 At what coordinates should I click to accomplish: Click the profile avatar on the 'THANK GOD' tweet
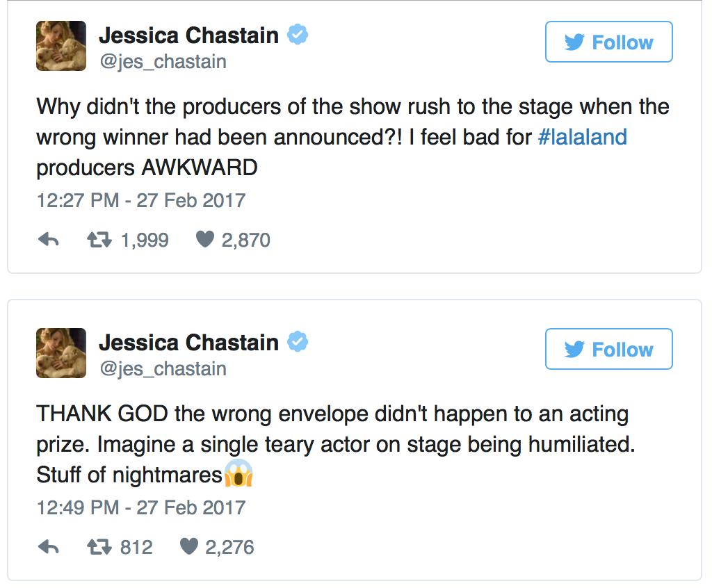click(61, 353)
